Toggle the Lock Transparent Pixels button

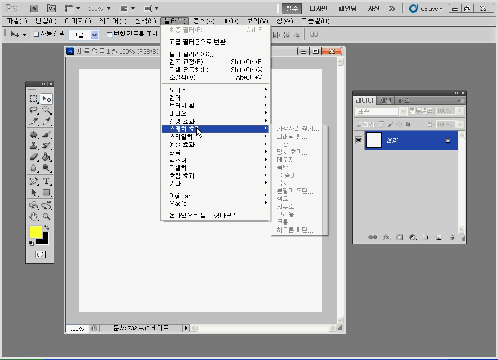pos(382,124)
